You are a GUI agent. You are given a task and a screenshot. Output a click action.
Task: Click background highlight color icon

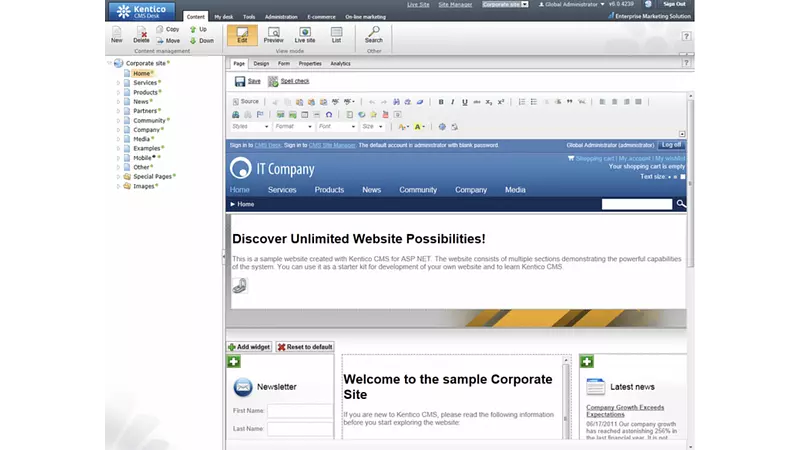coord(419,127)
